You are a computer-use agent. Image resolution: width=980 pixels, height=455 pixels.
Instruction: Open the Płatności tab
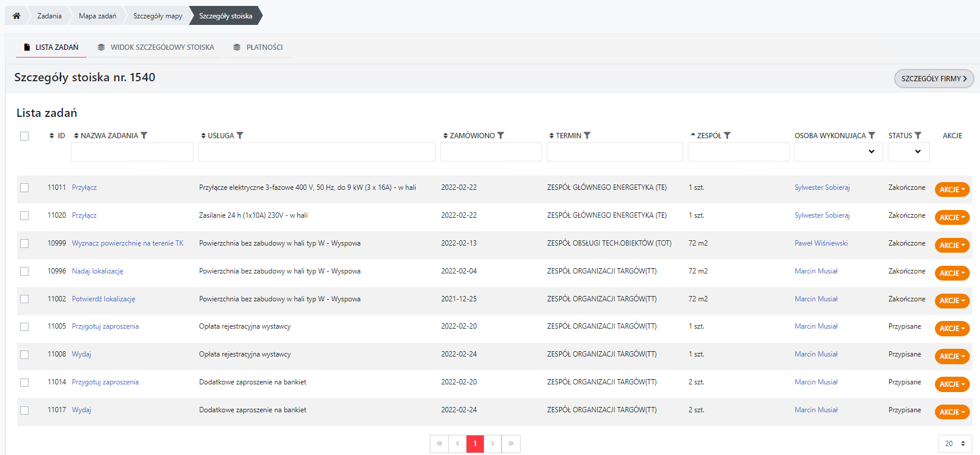[258, 47]
